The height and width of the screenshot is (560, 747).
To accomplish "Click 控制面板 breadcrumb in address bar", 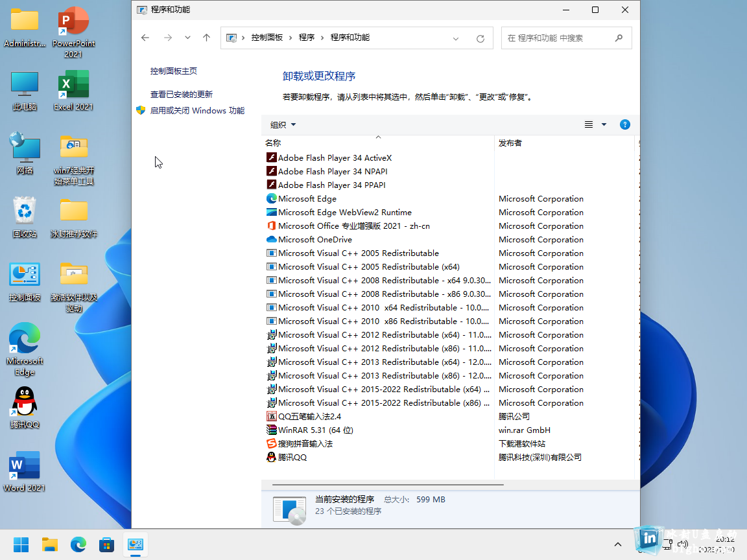I will coord(267,38).
